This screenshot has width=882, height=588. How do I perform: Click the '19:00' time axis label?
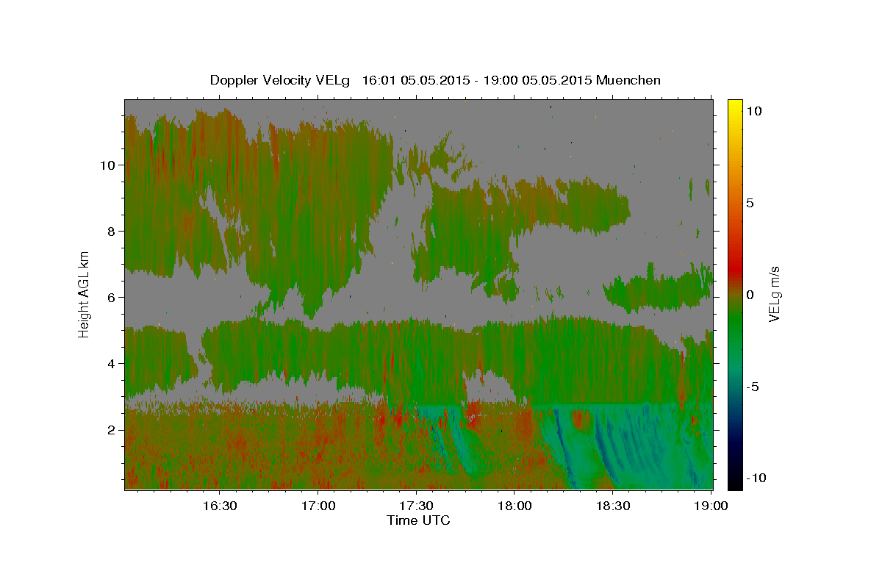click(711, 506)
